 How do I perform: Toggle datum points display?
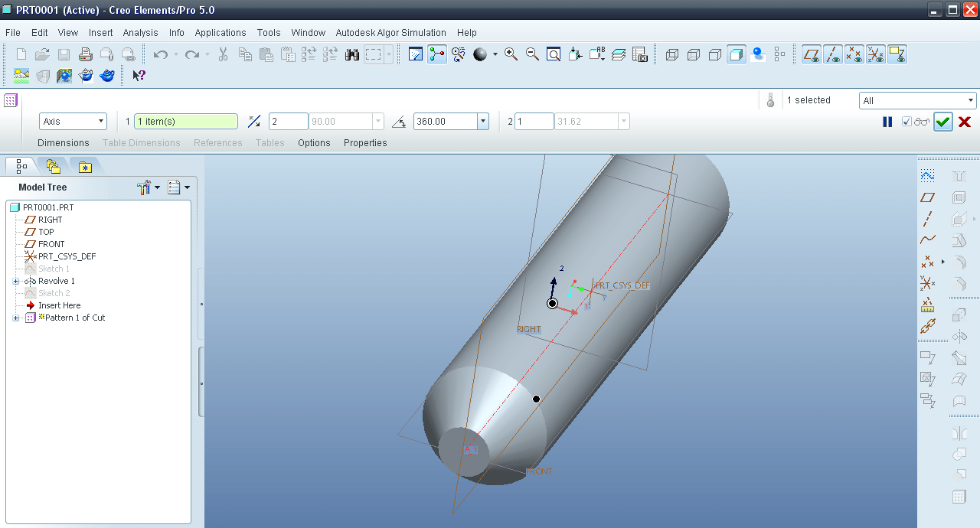(854, 54)
